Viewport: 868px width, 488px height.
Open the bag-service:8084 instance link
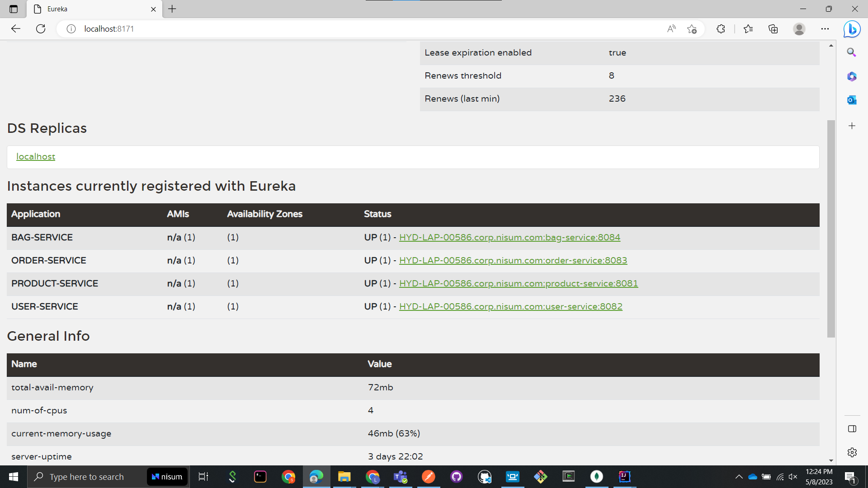point(509,238)
